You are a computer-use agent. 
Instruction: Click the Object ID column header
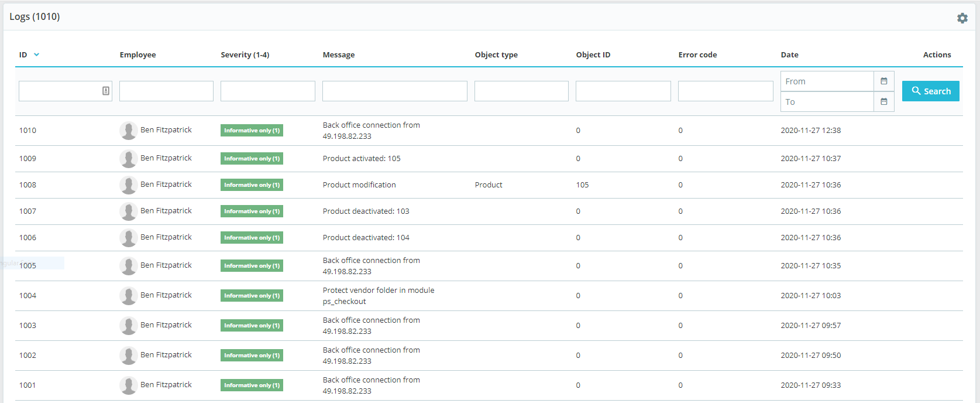click(x=593, y=54)
